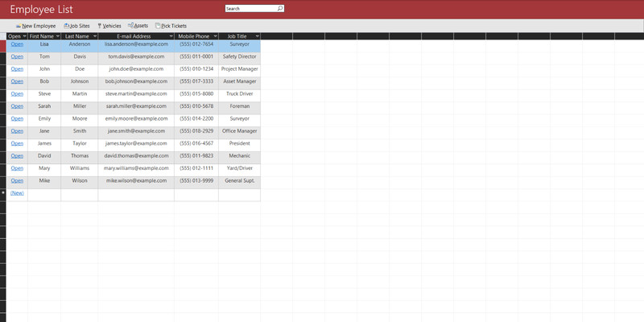Click the phone number (555) 010-5678
Viewport: 644px width, 322px height.
[196, 106]
